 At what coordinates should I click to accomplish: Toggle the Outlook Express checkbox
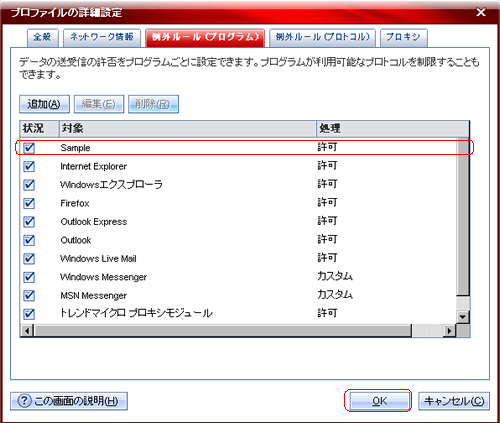pyautogui.click(x=29, y=222)
